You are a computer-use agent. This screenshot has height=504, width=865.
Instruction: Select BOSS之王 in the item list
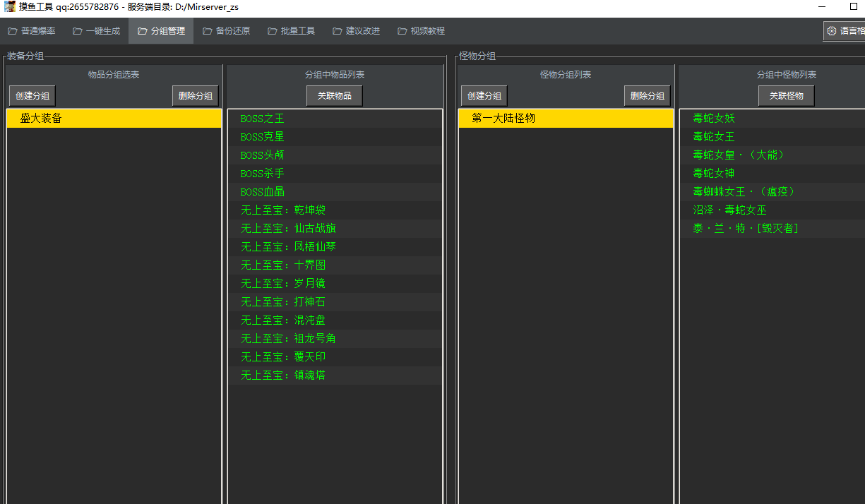262,119
